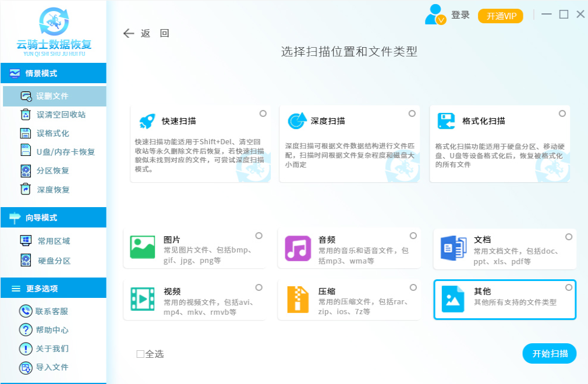
Task: Click the 误格式化 floppy disk icon
Action: [x=26, y=133]
